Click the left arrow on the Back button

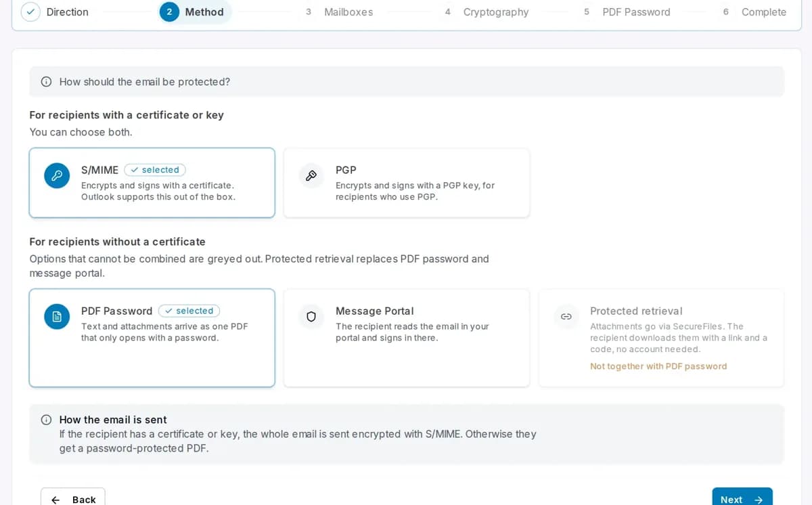click(x=55, y=500)
